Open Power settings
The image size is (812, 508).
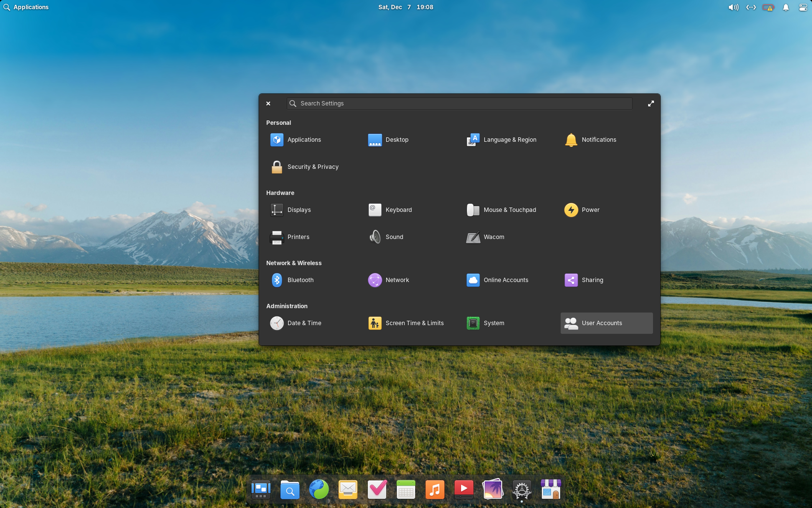[x=607, y=210]
